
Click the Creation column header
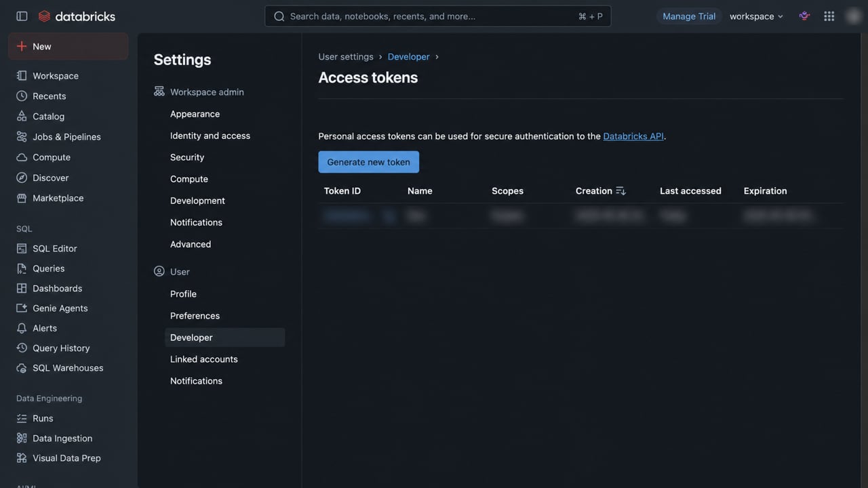(594, 191)
